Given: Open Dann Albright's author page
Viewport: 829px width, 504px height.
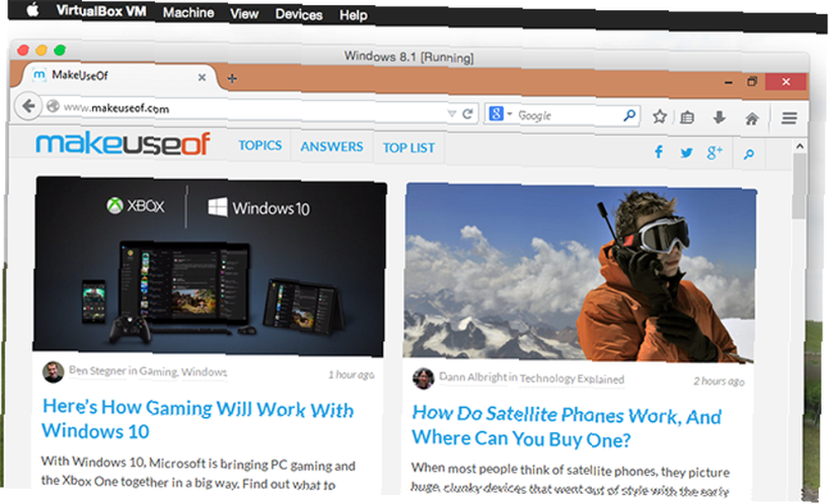Looking at the screenshot, I should point(473,377).
